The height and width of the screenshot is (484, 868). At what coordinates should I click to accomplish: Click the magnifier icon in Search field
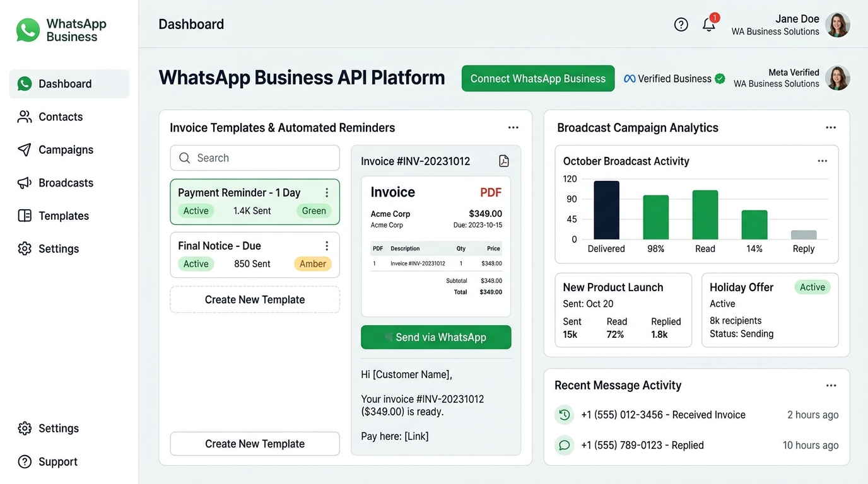[x=185, y=158]
